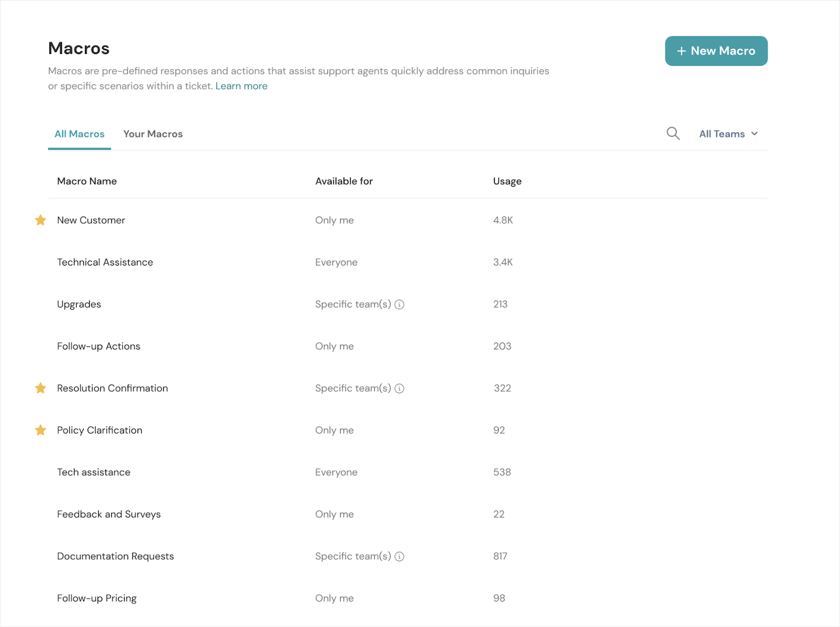The height and width of the screenshot is (627, 840).
Task: Open the Follow-up Pricing macro
Action: click(97, 598)
